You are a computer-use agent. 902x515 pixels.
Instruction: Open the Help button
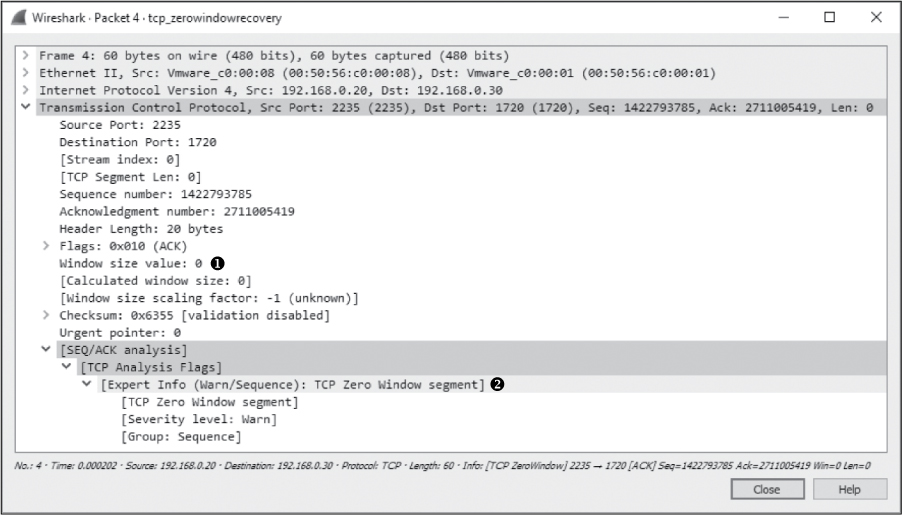click(x=850, y=490)
